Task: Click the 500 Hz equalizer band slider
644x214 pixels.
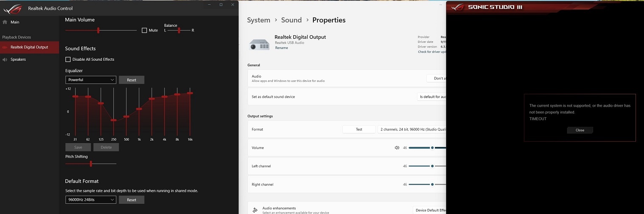Action: pos(126,116)
